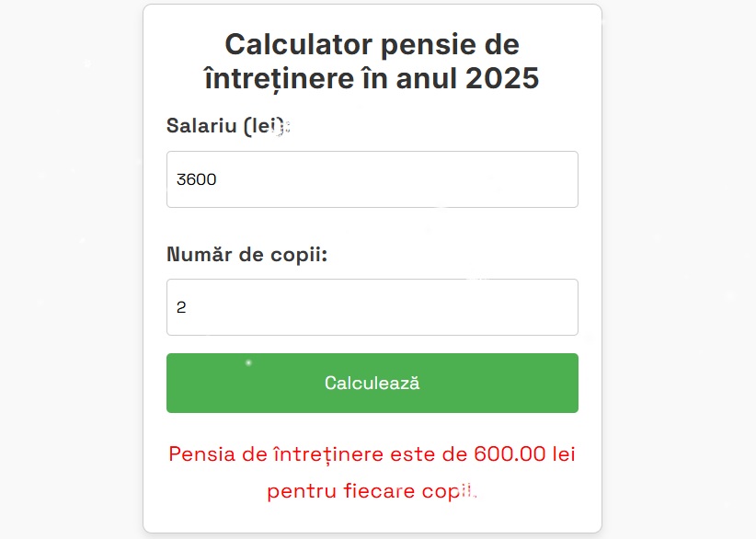Viewport: 756px width, 539px height.
Task: Click the calculator title heading
Action: pos(372,61)
